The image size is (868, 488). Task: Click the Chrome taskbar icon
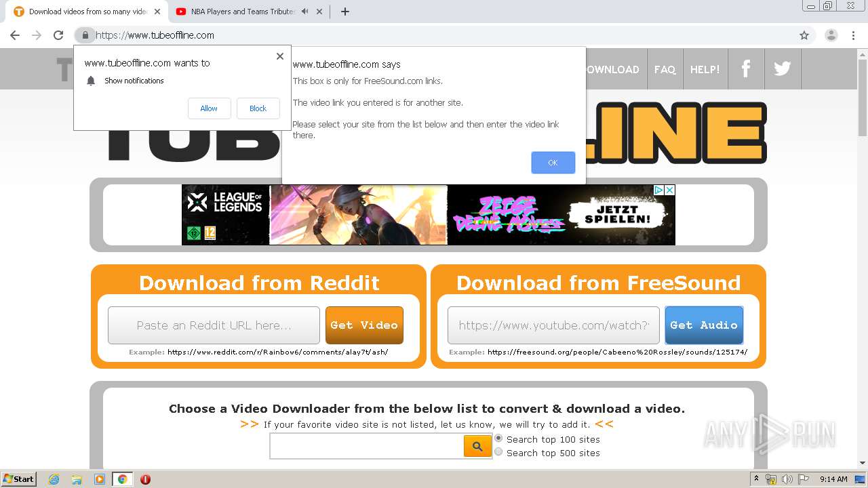click(x=122, y=479)
